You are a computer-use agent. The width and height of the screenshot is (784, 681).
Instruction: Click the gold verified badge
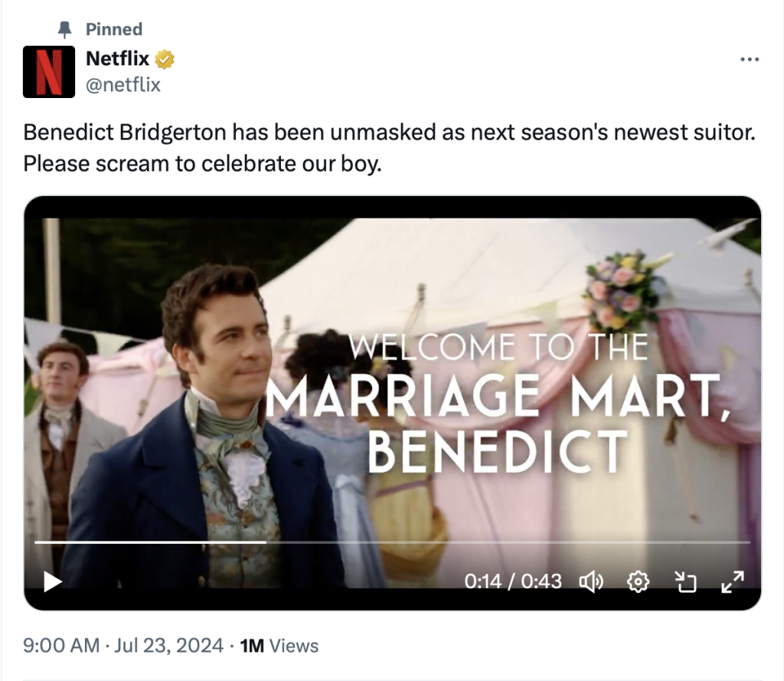point(164,59)
